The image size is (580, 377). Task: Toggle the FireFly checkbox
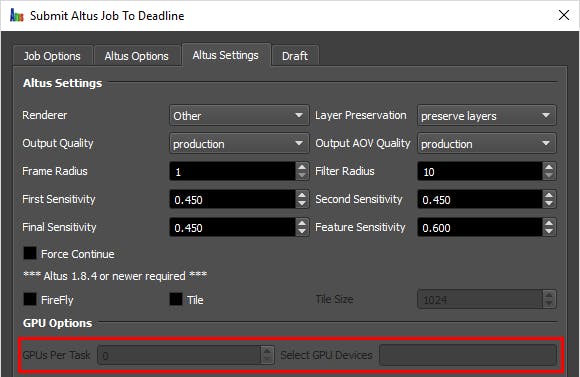[30, 299]
